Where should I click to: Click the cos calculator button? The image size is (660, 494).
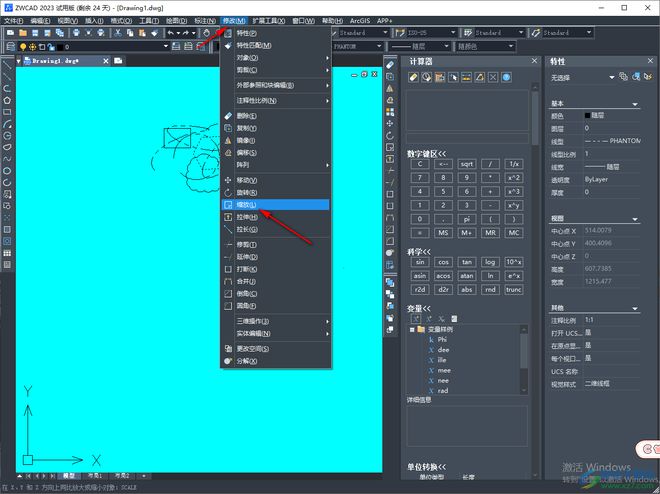(x=443, y=262)
